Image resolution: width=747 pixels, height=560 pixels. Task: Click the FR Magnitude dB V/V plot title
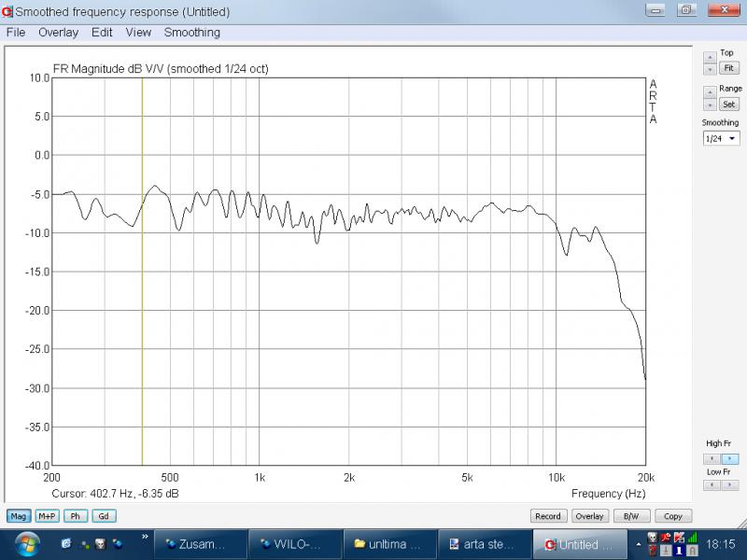point(161,69)
